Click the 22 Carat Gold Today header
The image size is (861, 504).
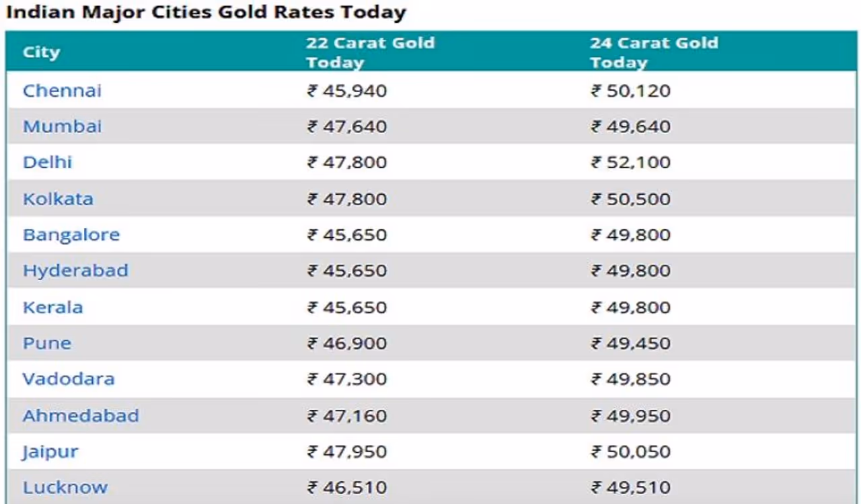pos(370,52)
